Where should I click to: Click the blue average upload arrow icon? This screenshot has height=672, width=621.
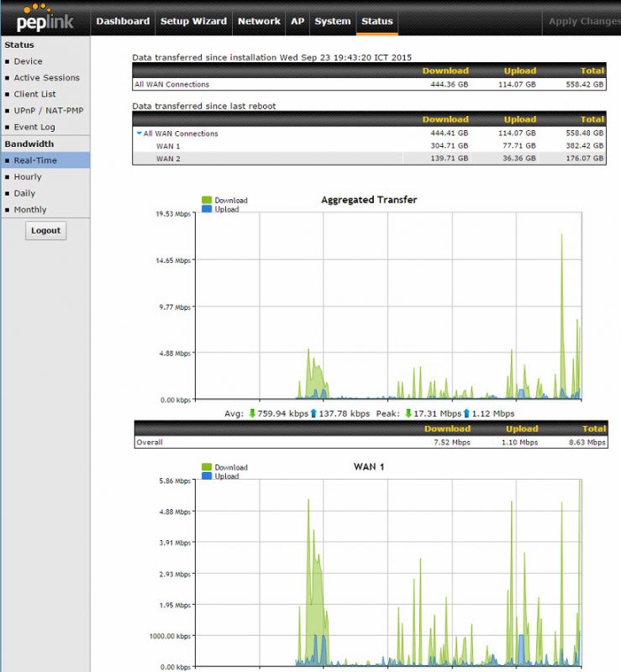click(313, 413)
